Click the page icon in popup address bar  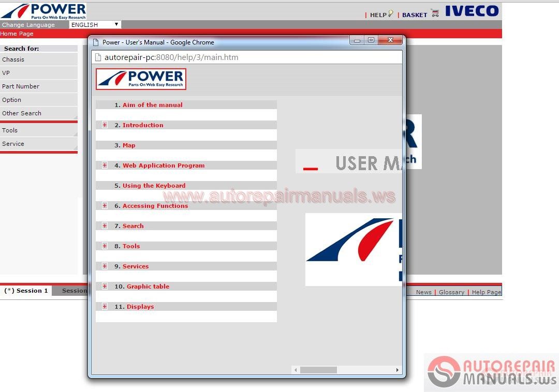pos(98,57)
